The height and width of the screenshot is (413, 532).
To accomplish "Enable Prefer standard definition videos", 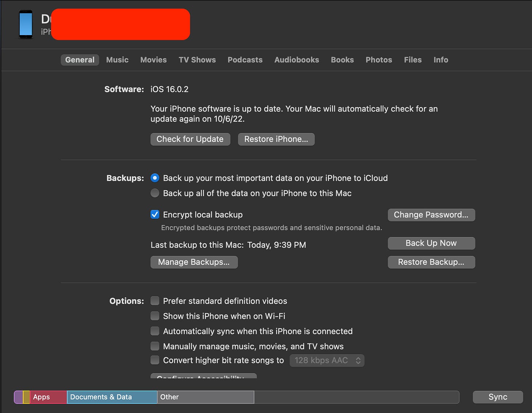I will point(155,301).
